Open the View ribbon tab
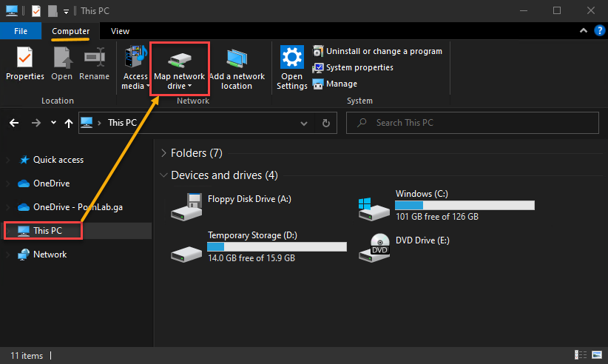The image size is (608, 364). click(x=120, y=31)
